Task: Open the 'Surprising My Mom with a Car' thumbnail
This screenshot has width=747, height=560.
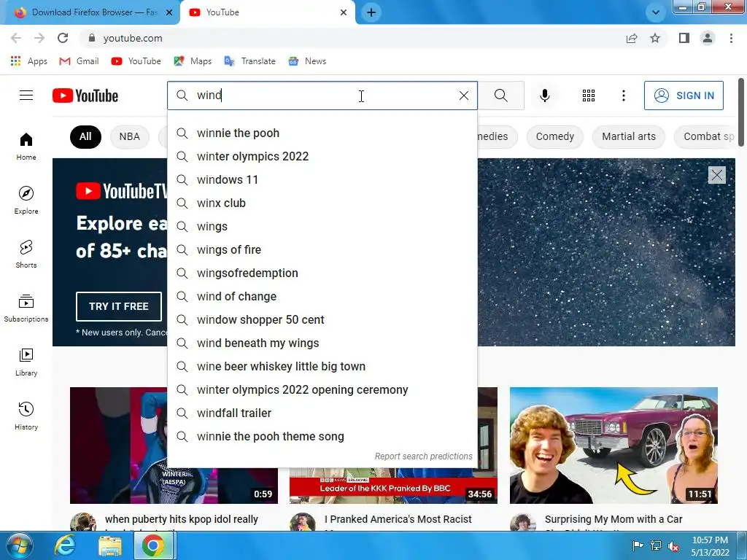Action: 614,446
